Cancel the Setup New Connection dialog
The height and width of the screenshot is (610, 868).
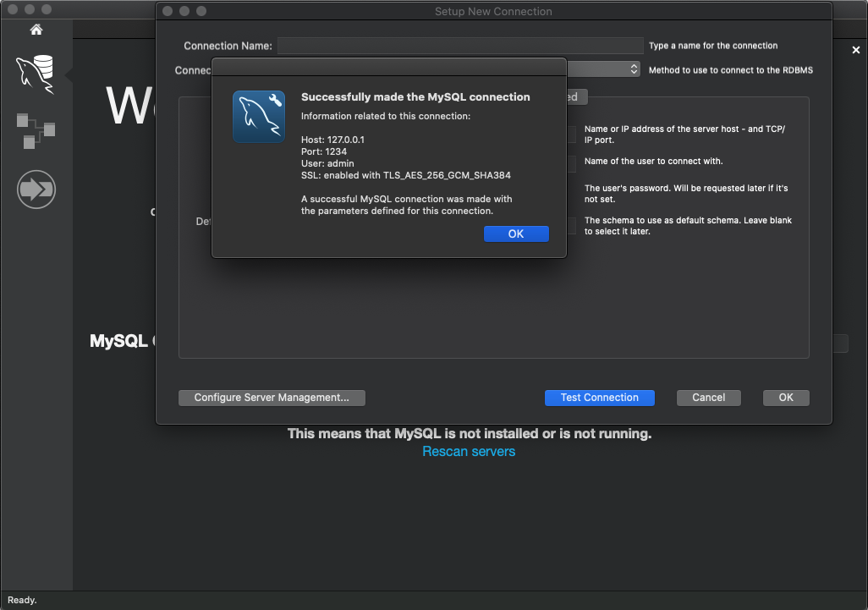709,398
